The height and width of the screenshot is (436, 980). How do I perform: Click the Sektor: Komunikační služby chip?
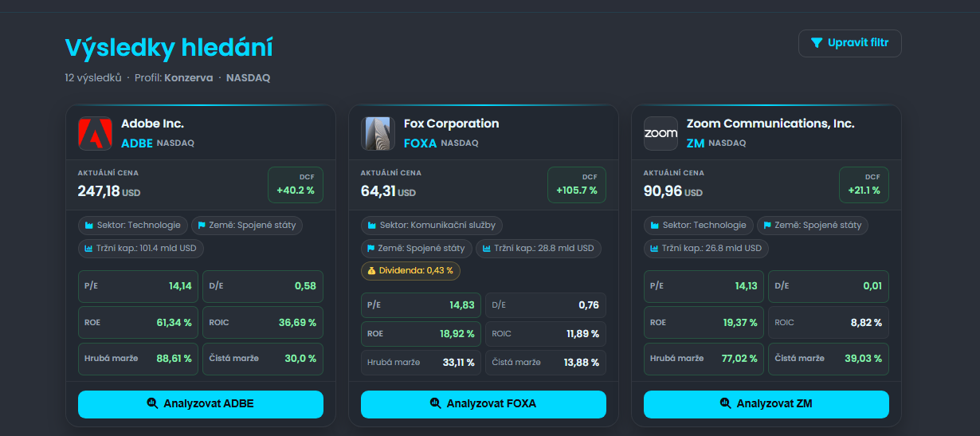(x=433, y=226)
